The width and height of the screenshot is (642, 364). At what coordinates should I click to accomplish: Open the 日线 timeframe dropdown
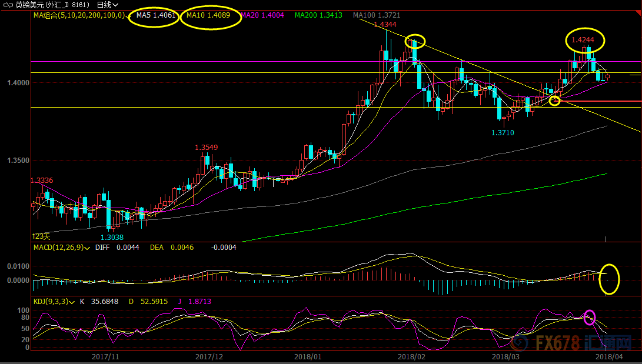[108, 5]
